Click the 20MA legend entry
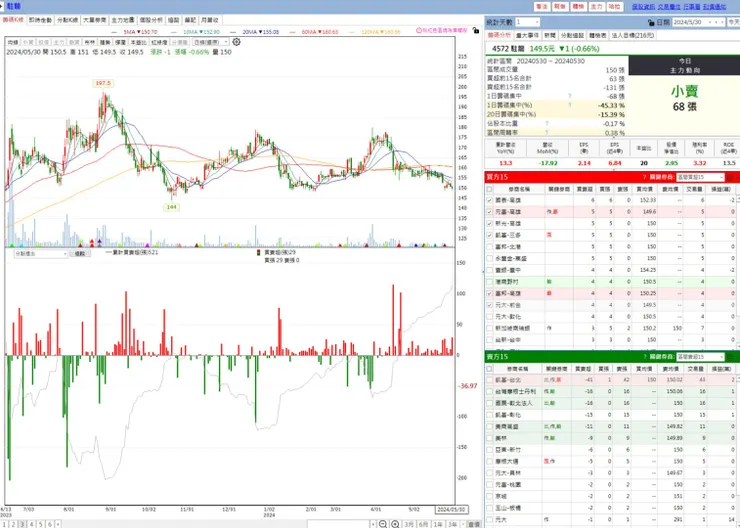The image size is (740, 528). pos(261,32)
